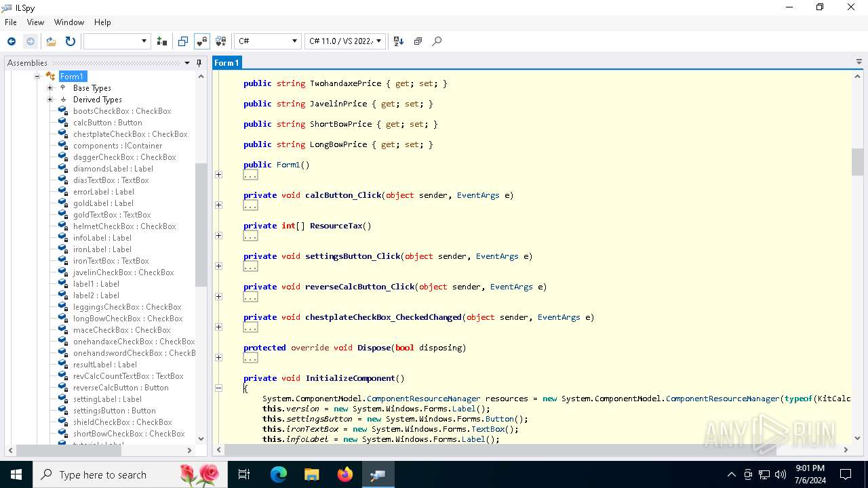This screenshot has height=488, width=868.
Task: Expand the ResourceTax method fold
Action: pyautogui.click(x=218, y=236)
